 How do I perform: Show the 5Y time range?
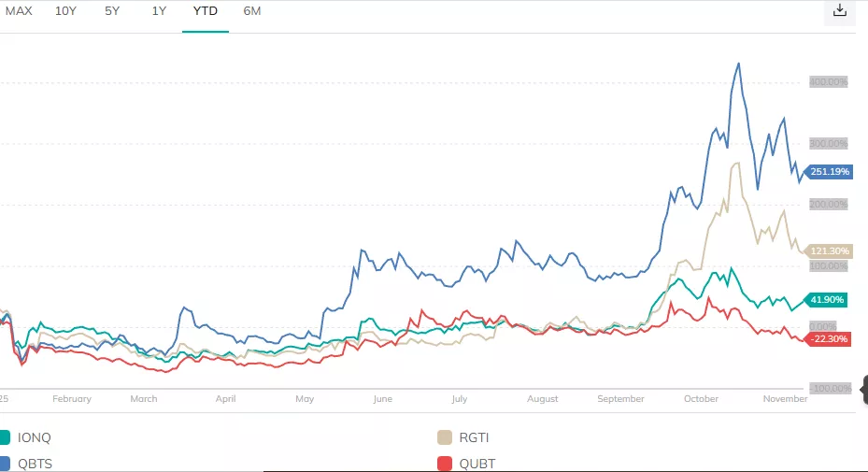point(112,11)
